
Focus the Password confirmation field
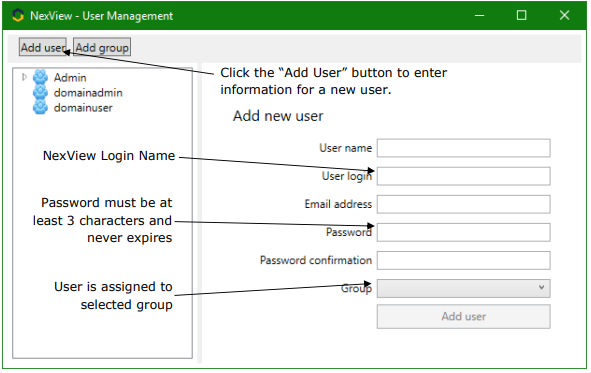pos(464,261)
